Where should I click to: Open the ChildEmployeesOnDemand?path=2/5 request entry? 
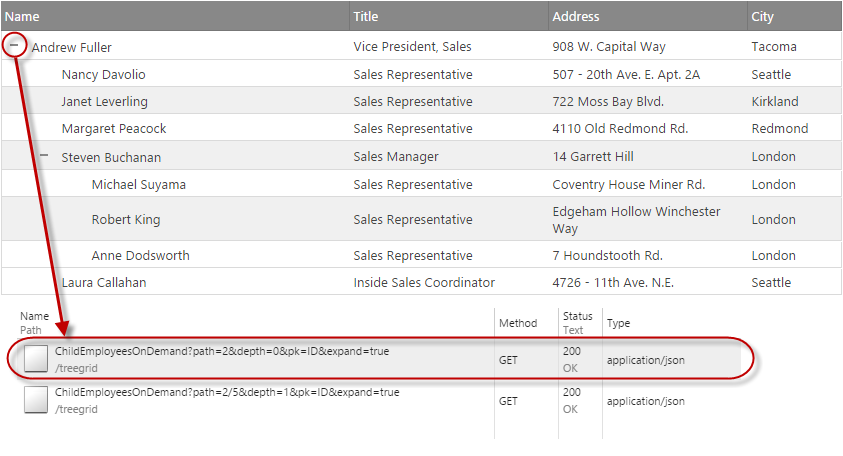tap(227, 393)
